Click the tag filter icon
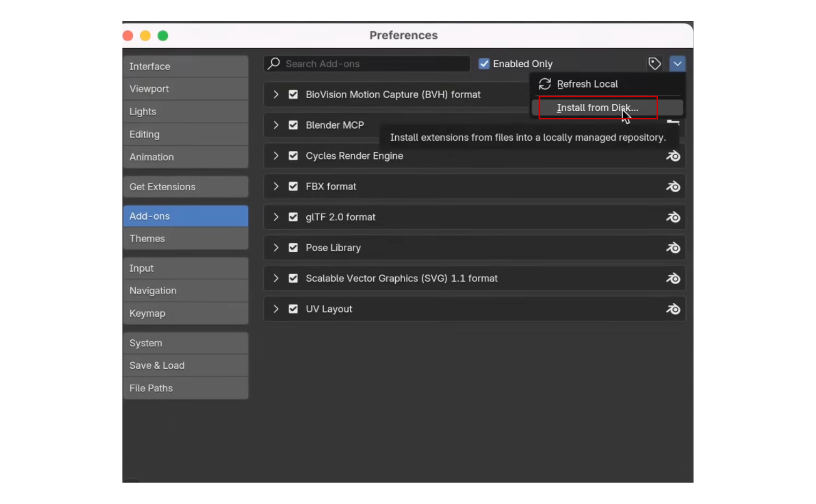Screen dimensions: 816x504 [654, 64]
